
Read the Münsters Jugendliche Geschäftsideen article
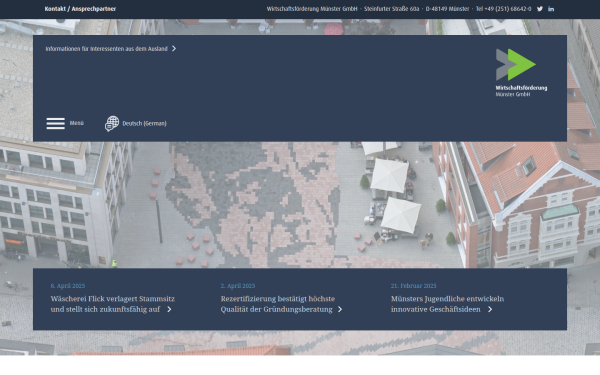[x=447, y=304]
